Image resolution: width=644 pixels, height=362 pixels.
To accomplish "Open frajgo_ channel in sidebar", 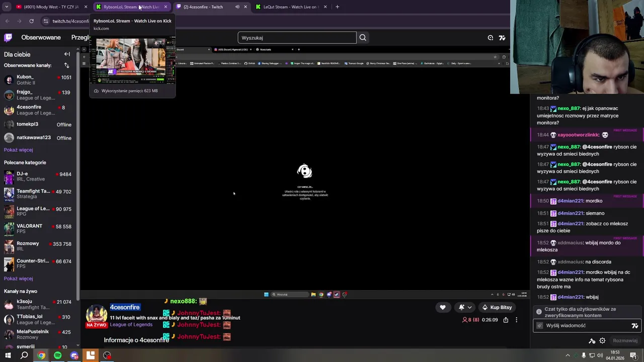I will point(38,95).
